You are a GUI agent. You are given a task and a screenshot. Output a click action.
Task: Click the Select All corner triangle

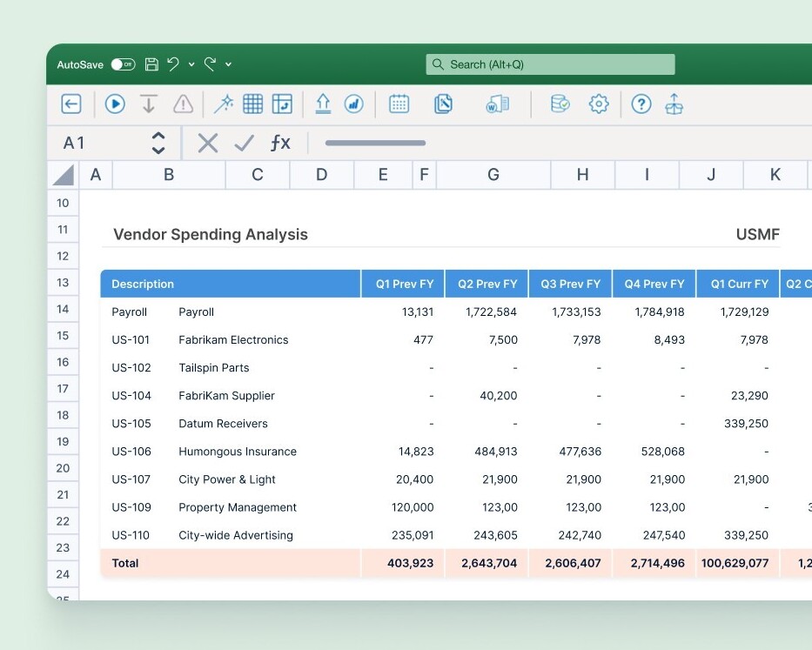coord(64,176)
